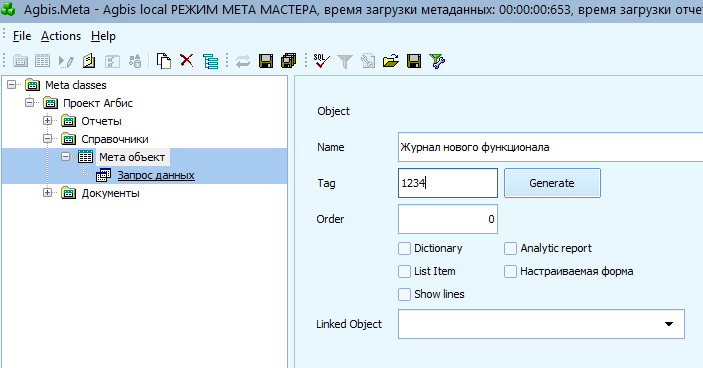This screenshot has width=703, height=368.
Task: Click the yellow notebook toolbar icon
Action: (89, 61)
